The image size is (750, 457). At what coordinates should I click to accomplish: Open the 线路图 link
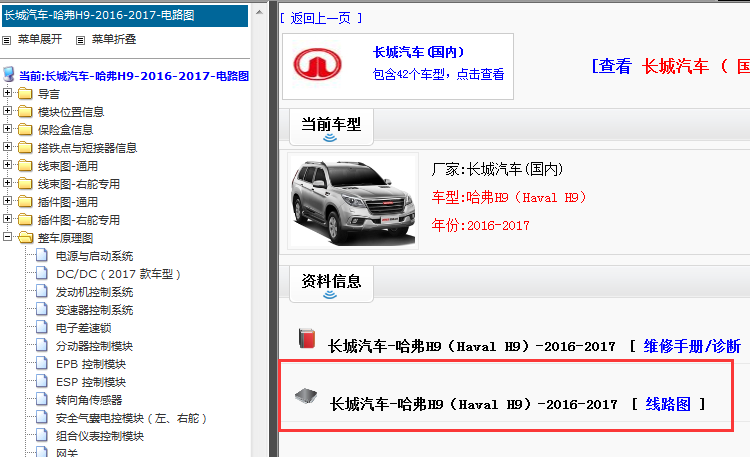point(668,404)
